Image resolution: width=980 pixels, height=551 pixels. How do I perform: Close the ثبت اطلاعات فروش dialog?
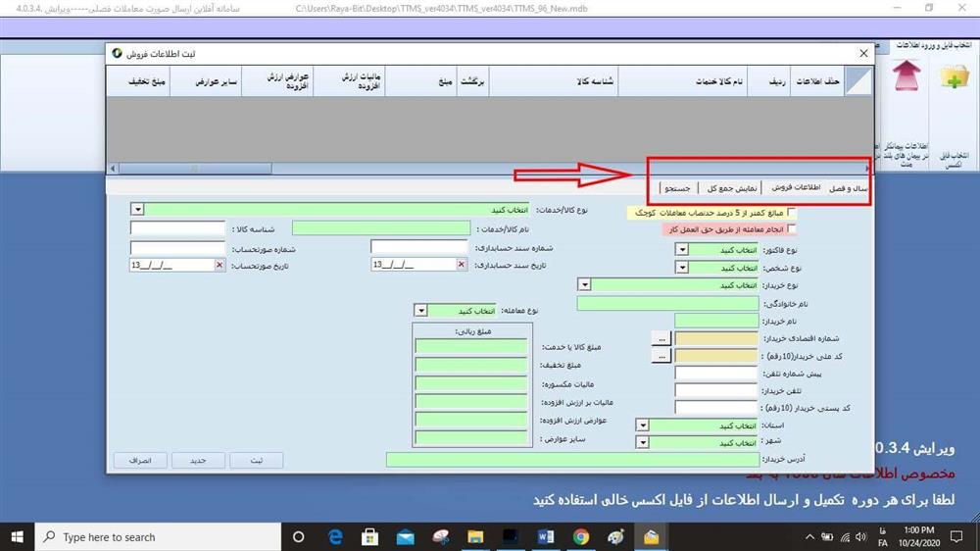[863, 53]
